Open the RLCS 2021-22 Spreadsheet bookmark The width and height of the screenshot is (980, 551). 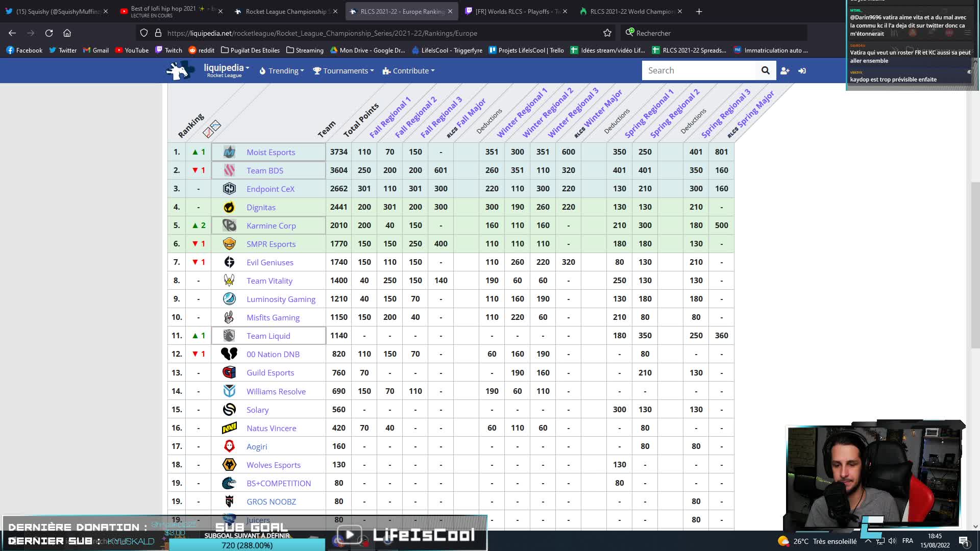click(689, 50)
